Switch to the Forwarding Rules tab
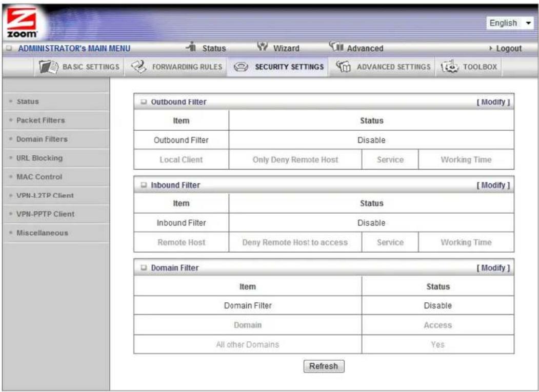 coord(187,67)
